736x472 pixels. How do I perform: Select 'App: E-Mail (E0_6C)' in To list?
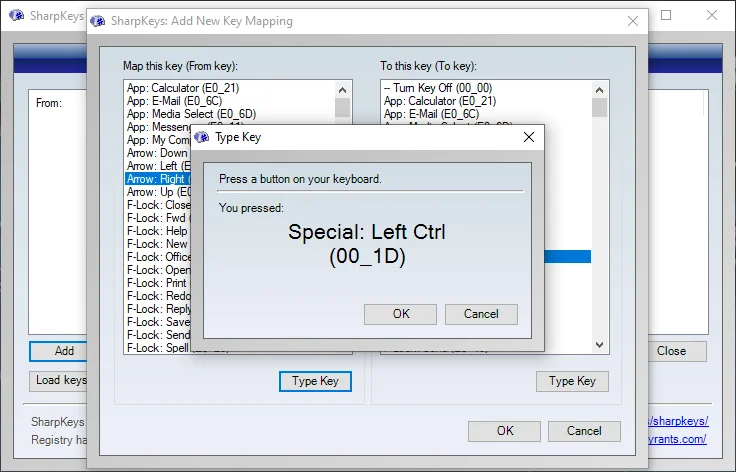(x=487, y=114)
